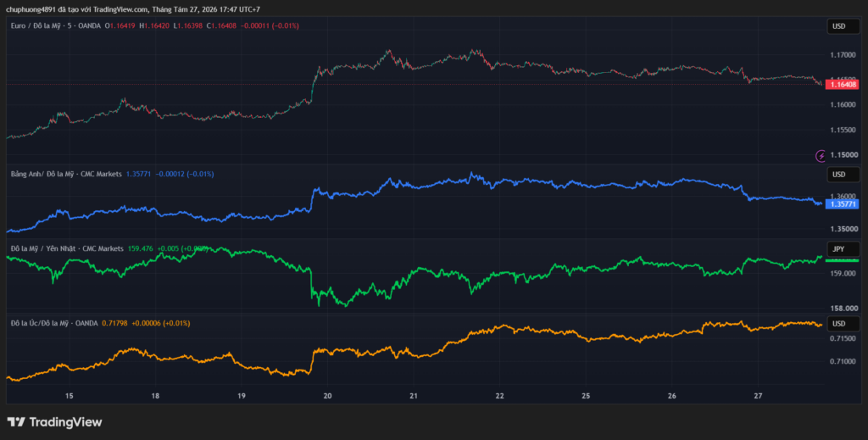Open USD currency selector in Euro pane
Screen dimensions: 868x440
[843, 26]
